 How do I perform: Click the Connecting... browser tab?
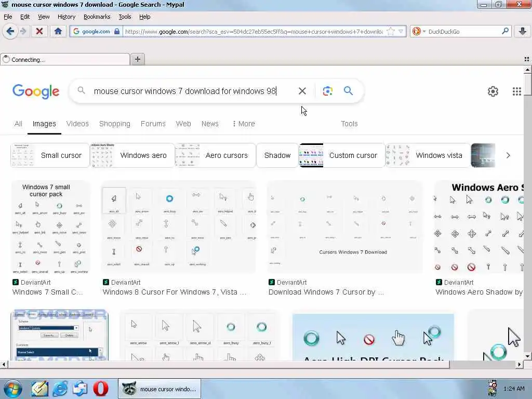click(65, 59)
